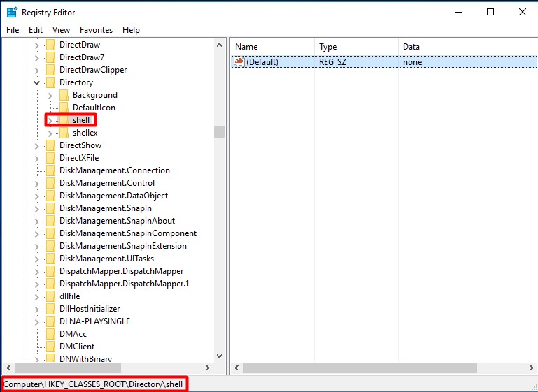The width and height of the screenshot is (538, 392).
Task: Select the DiskManagement.SnapInExtension key label
Action: coord(123,246)
